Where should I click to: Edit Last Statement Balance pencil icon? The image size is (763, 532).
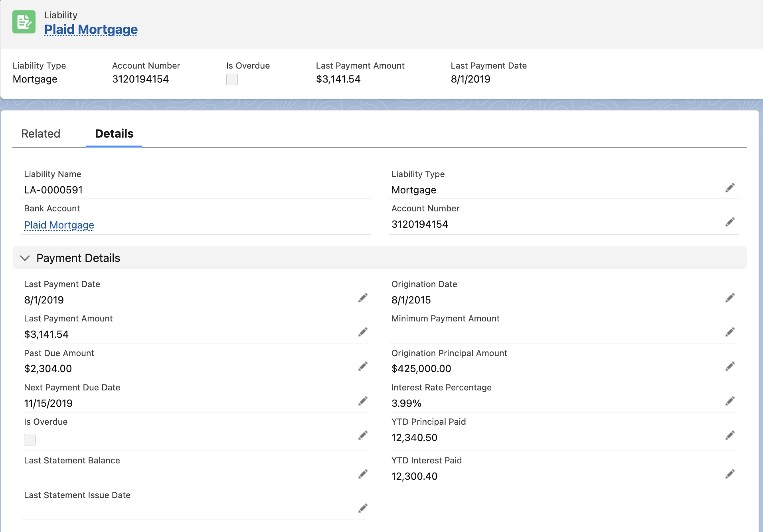pos(363,474)
